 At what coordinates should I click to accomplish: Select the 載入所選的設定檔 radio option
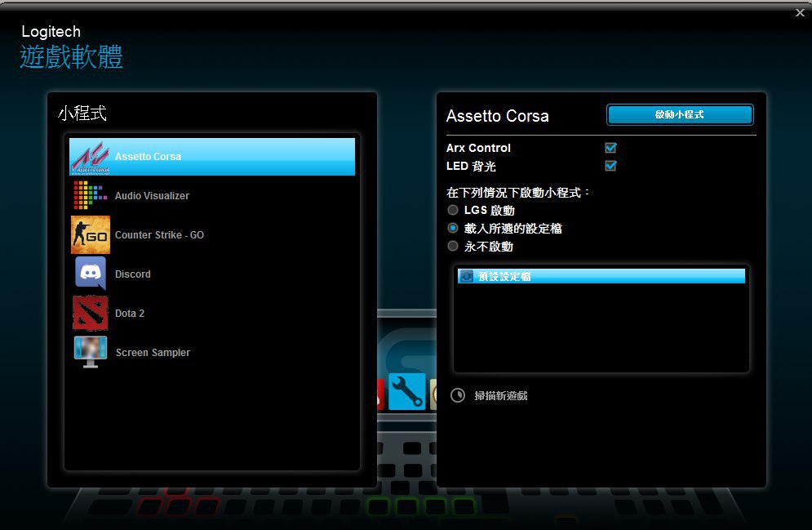[x=453, y=228]
